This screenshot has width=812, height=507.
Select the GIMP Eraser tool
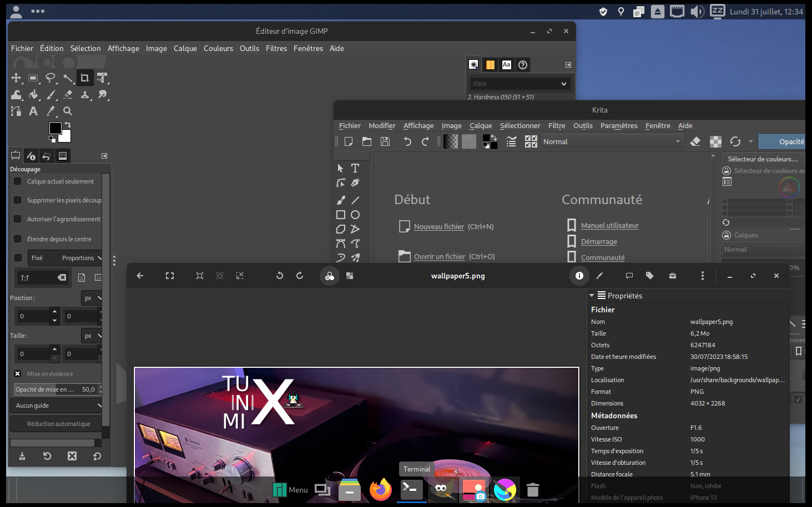68,94
